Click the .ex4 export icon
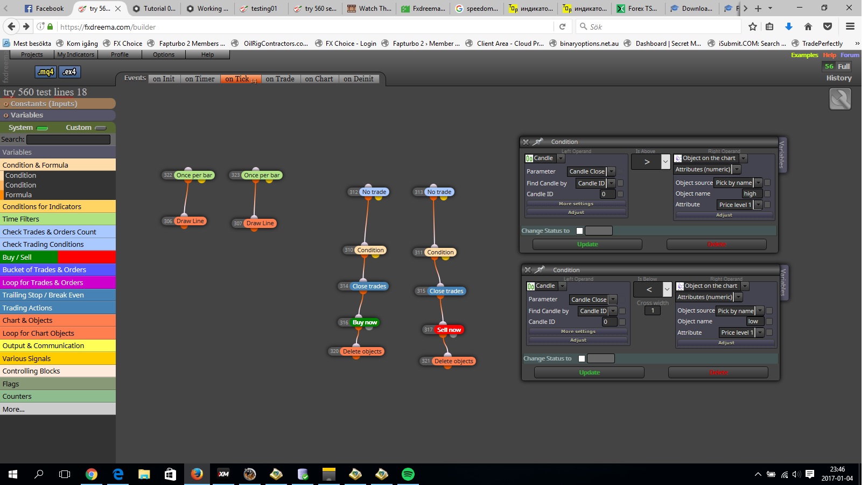Viewport: 868px width, 485px height. tap(69, 72)
